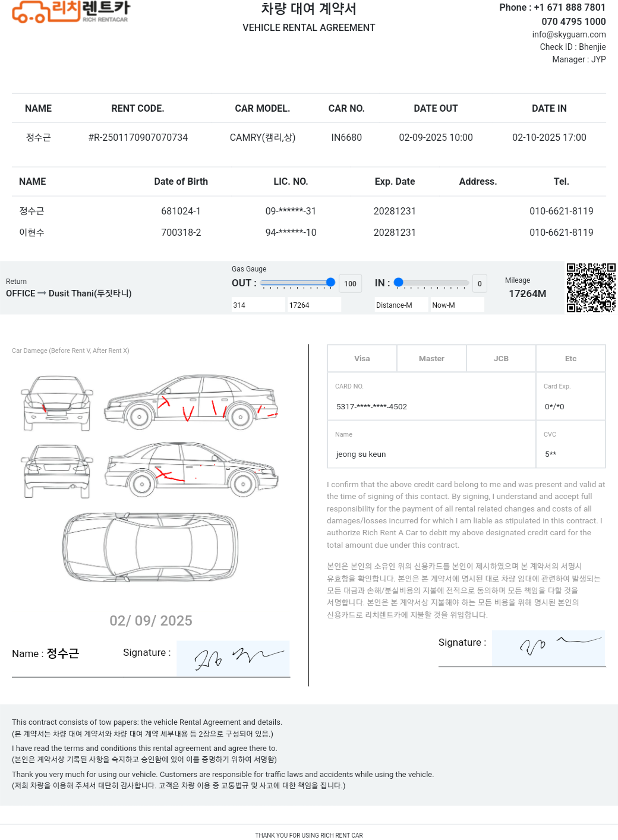The width and height of the screenshot is (618, 840).
Task: Click the QR code image
Action: click(x=590, y=288)
